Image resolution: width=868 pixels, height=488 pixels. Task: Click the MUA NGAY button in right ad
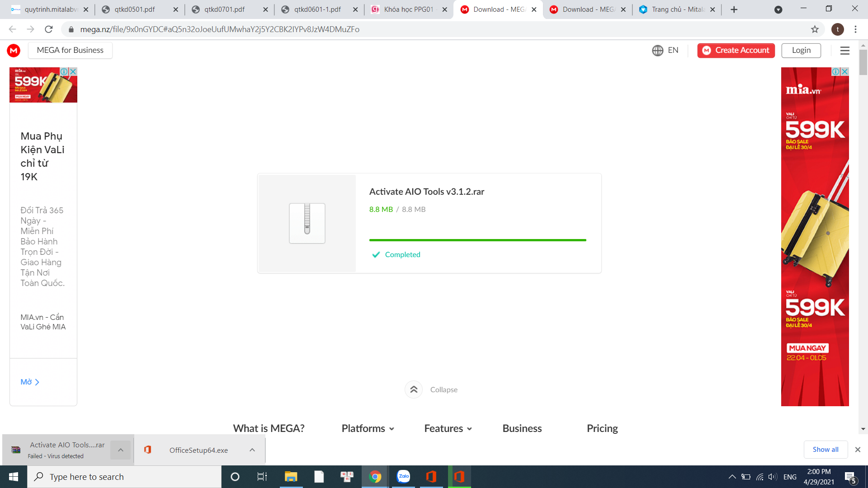coord(807,348)
